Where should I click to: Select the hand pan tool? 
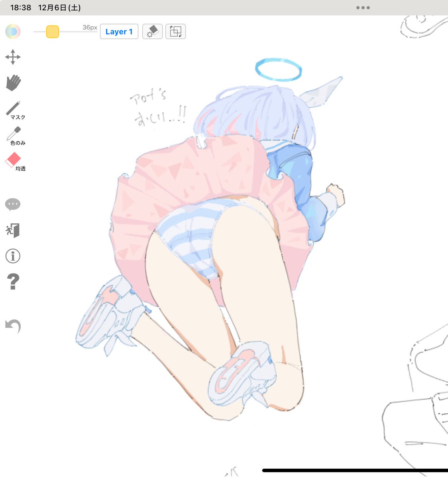coord(13,83)
